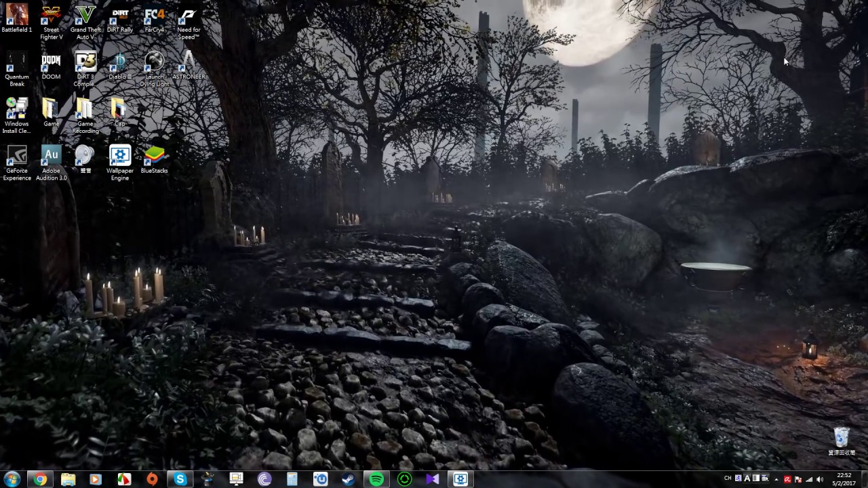Toggle the IME 'A' alphanumeric mode
Image resolution: width=868 pixels, height=488 pixels.
tap(747, 479)
